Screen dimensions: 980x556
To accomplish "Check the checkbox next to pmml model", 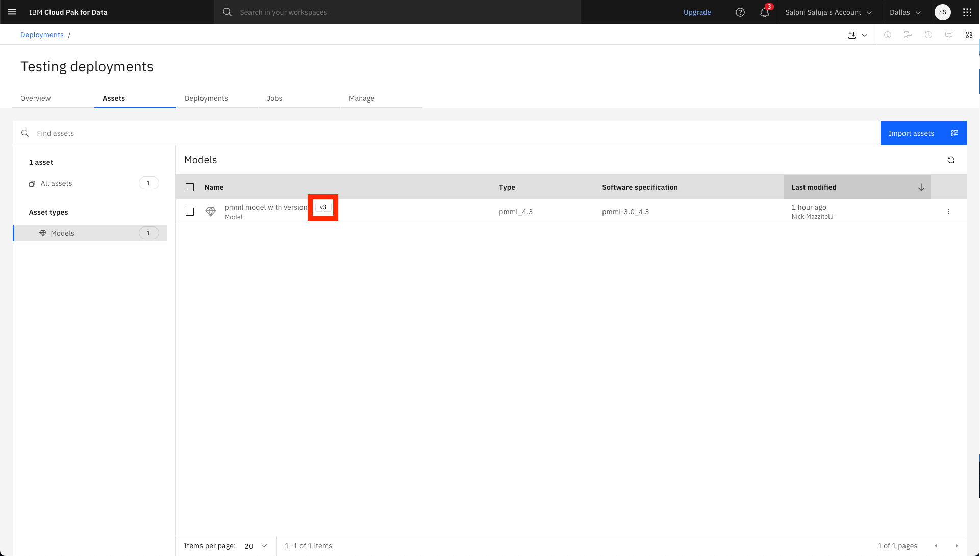I will tap(189, 211).
